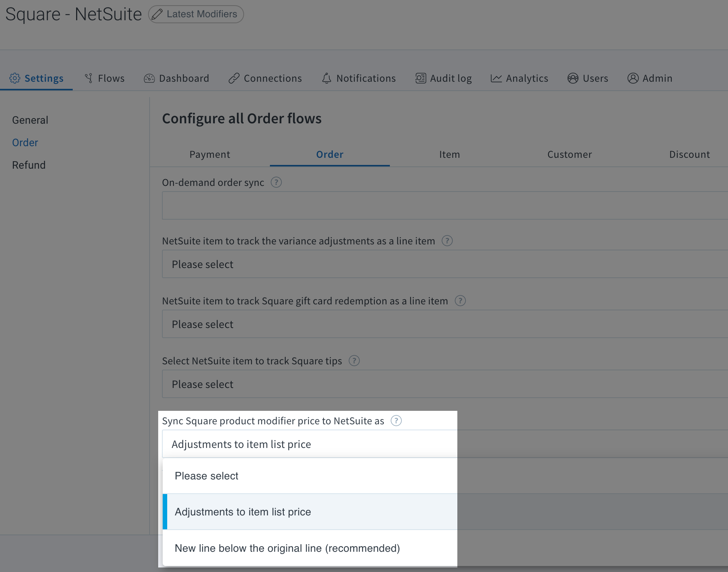Open help for product modifier price sync
728x572 pixels.
[396, 421]
